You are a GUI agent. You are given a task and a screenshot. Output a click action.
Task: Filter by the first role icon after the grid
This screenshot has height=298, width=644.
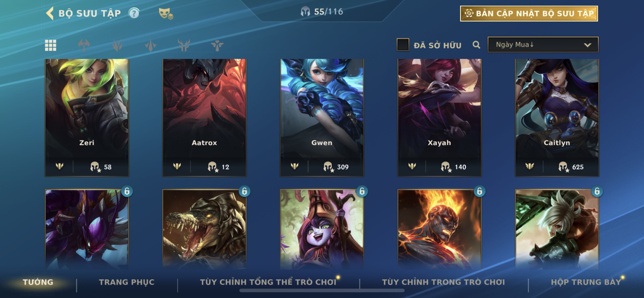[x=84, y=45]
